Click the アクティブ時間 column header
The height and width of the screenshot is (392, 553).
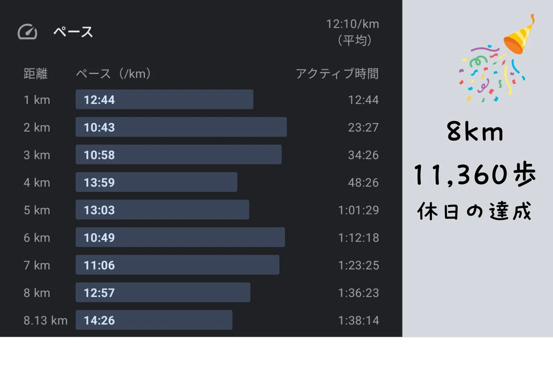[x=337, y=74]
